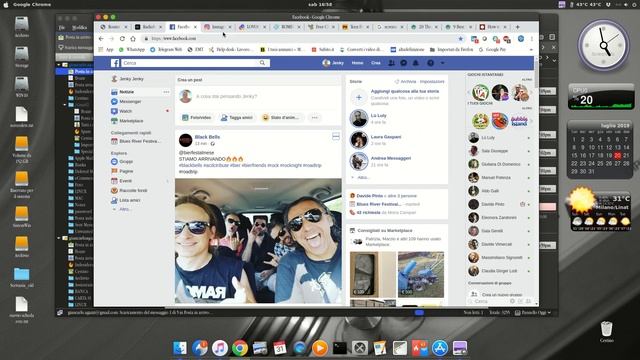Screen dimensions: 640x360
Task: Open the Jenky profile link in the header
Action: coord(333,63)
